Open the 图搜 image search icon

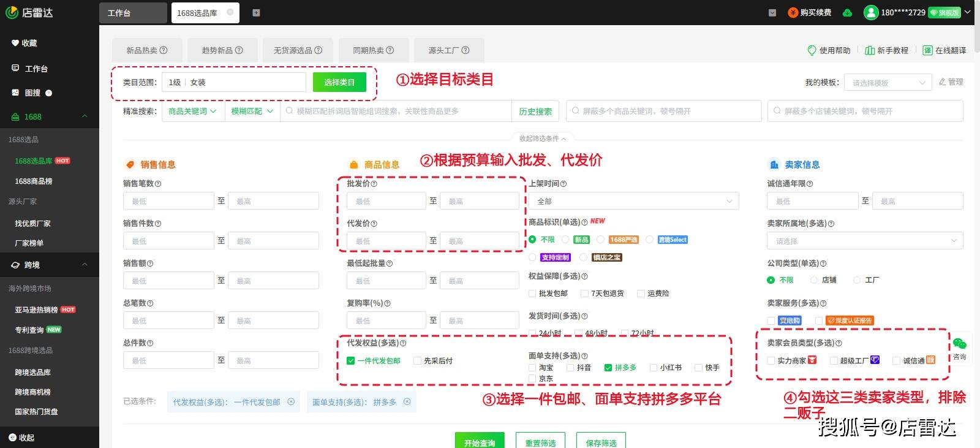15,93
